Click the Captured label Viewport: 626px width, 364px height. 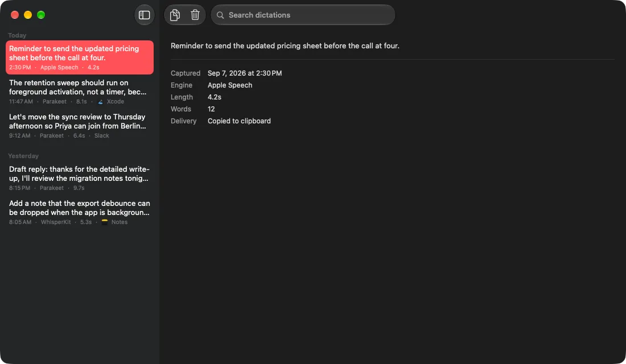tap(186, 73)
